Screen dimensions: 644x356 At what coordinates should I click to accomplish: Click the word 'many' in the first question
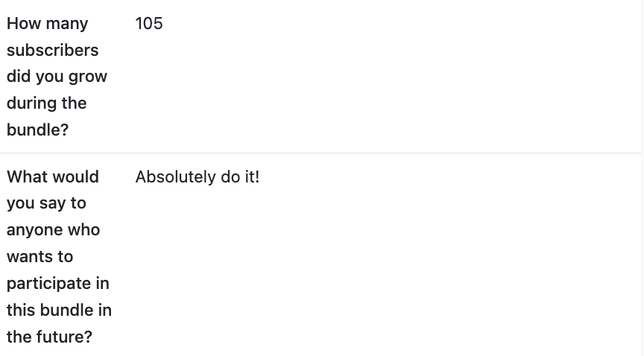67,24
